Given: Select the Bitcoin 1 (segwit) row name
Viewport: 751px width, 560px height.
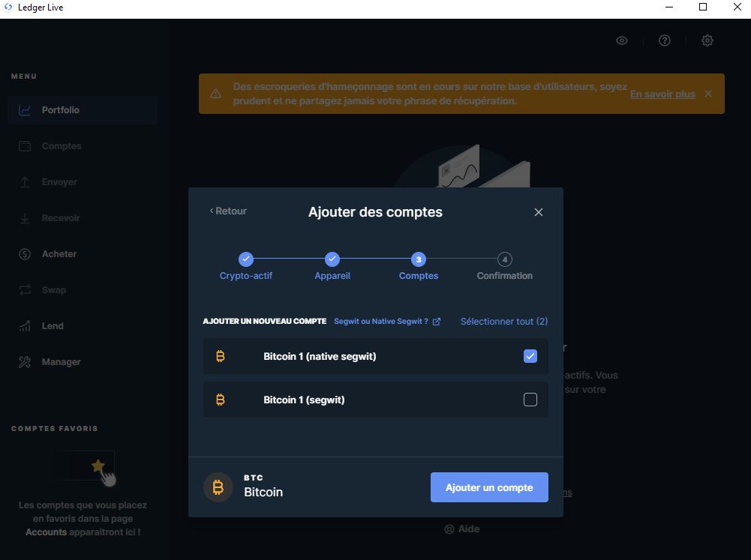Looking at the screenshot, I should [x=304, y=400].
